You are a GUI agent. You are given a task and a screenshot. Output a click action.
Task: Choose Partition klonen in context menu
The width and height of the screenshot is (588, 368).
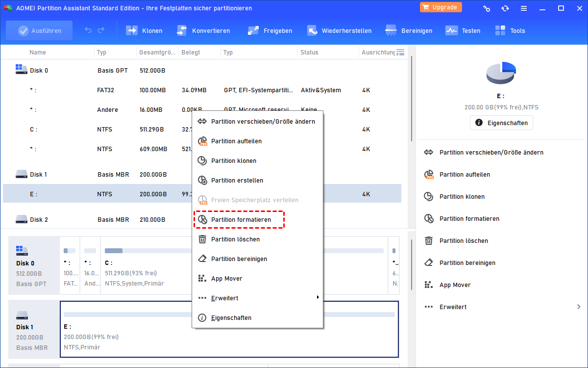[x=257, y=160]
